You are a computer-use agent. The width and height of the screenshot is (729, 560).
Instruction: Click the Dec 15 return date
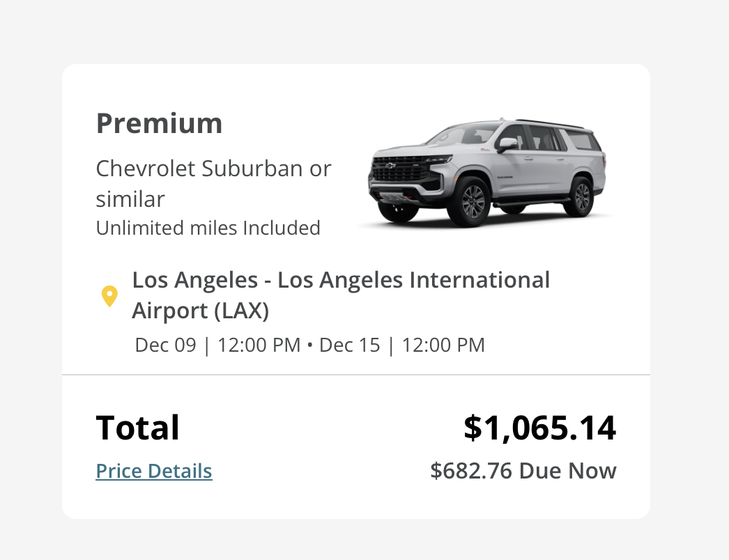click(350, 345)
